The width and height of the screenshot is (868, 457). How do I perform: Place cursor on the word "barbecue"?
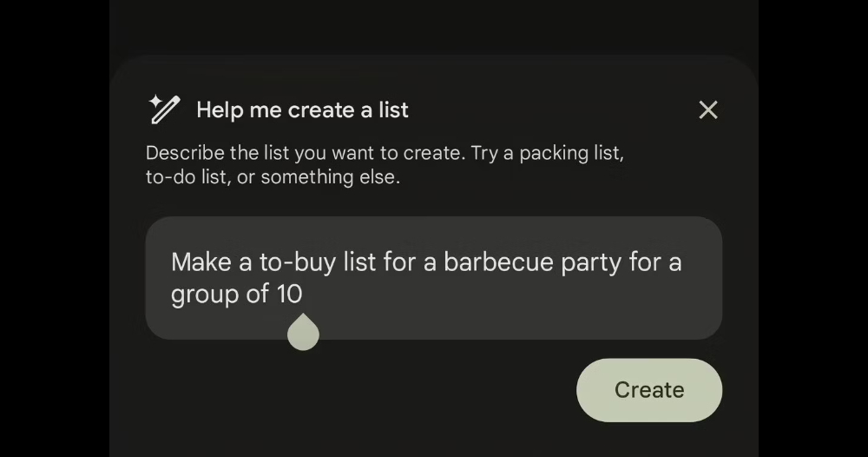click(498, 262)
